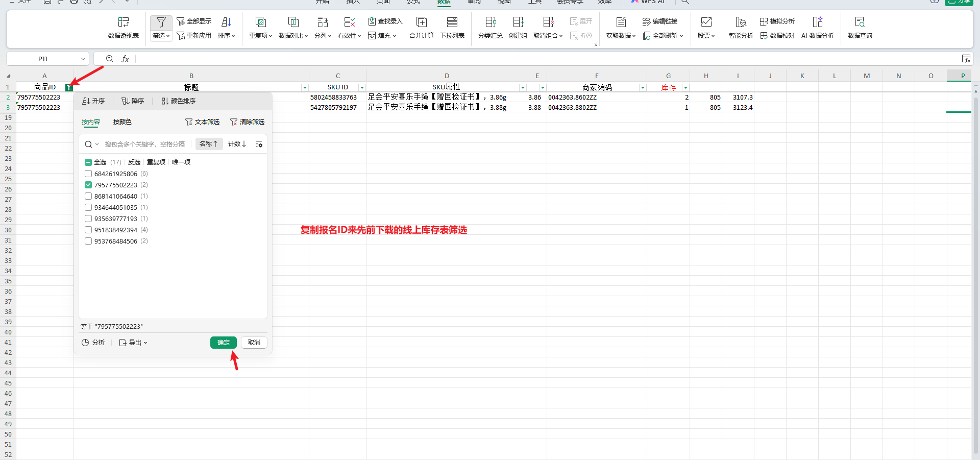Select the 按内容 filter tab

[91, 122]
